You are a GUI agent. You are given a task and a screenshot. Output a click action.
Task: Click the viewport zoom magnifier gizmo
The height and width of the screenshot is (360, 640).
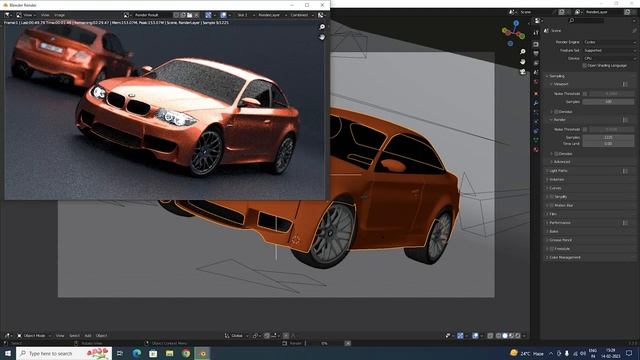click(522, 52)
